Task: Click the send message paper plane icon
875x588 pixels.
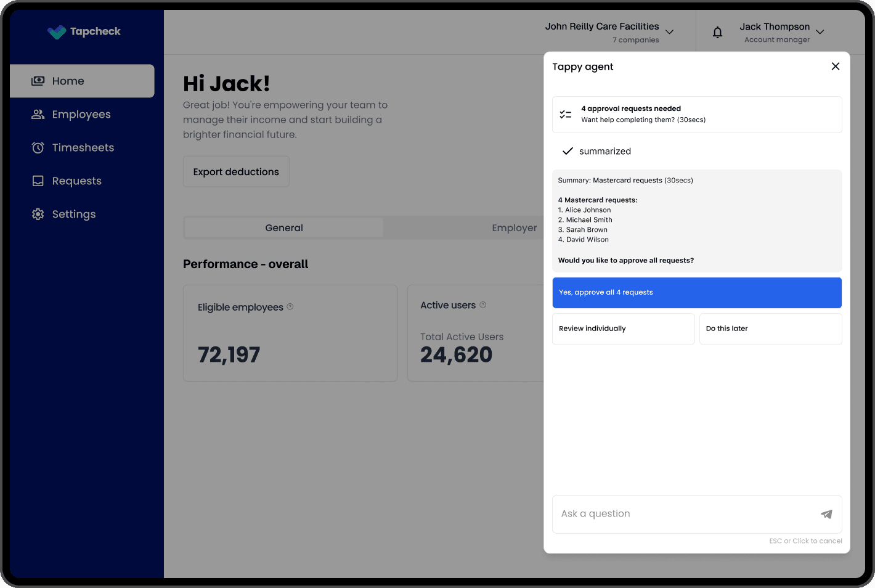Action: tap(826, 514)
